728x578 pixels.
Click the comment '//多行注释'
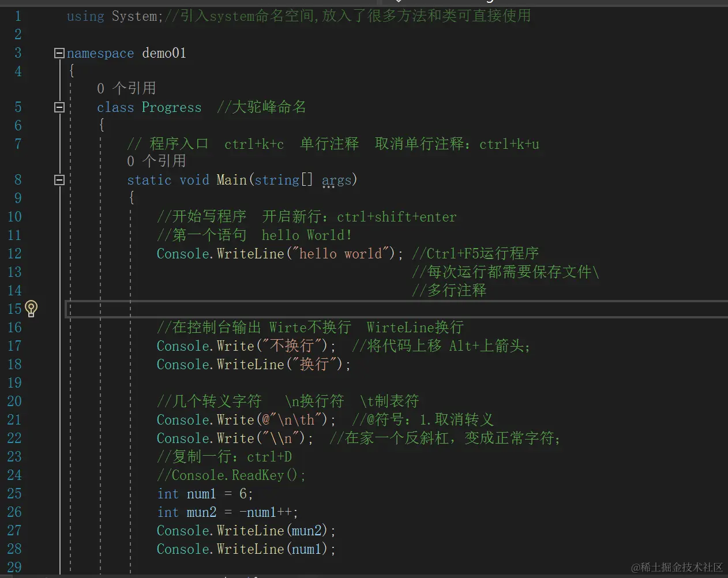[449, 290]
